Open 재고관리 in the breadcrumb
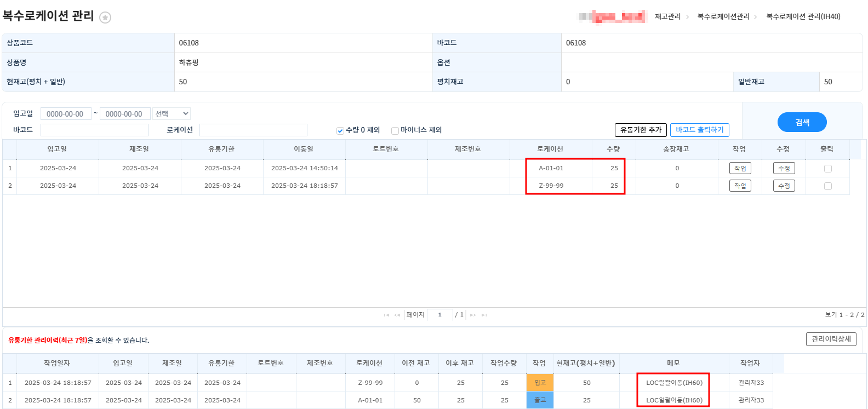868x409 pixels. pyautogui.click(x=667, y=17)
